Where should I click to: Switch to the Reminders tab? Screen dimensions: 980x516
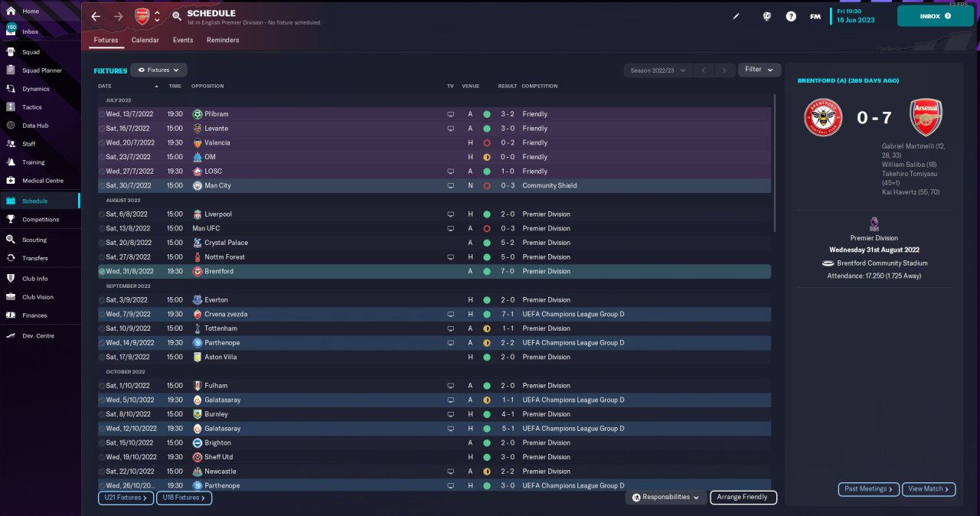pyautogui.click(x=223, y=40)
